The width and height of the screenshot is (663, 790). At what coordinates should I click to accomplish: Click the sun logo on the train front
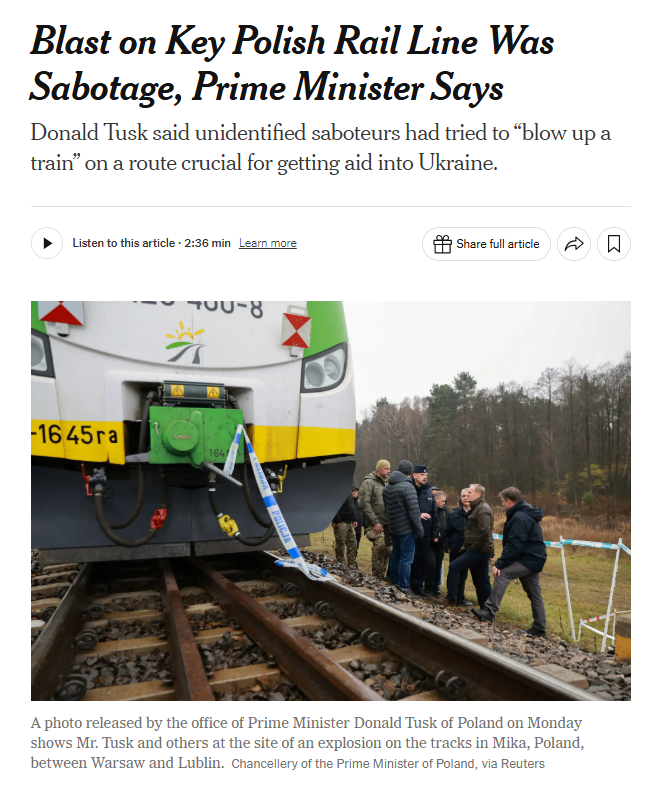tap(185, 342)
